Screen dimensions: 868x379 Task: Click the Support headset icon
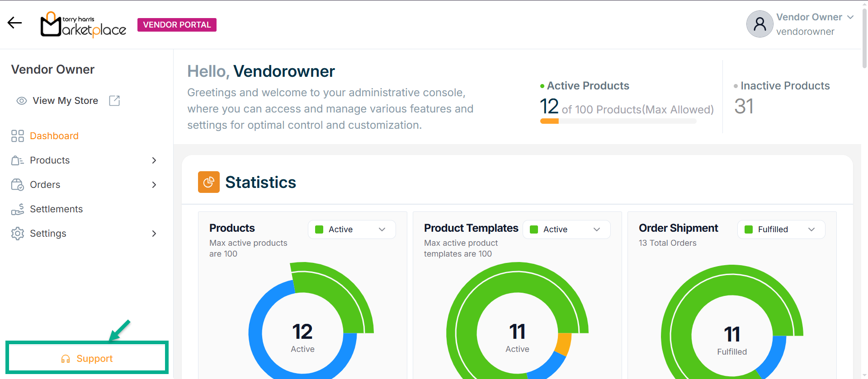(66, 359)
